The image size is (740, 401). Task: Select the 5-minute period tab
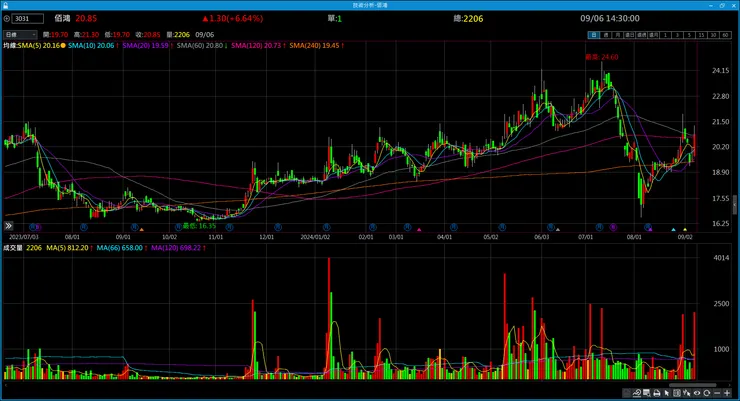pyautogui.click(x=690, y=35)
